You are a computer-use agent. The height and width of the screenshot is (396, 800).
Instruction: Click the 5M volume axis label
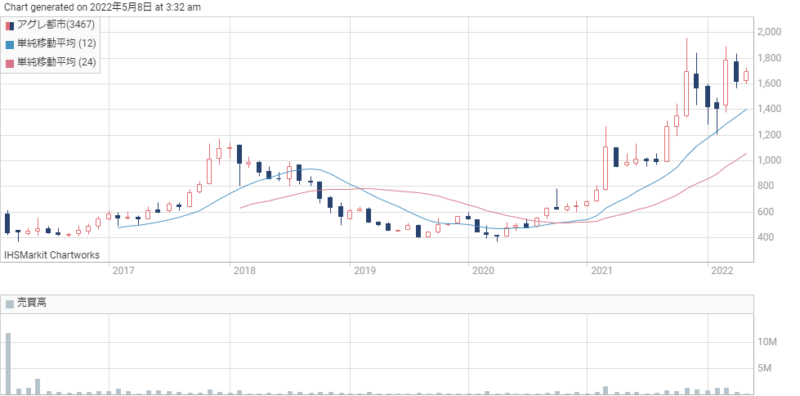764,368
